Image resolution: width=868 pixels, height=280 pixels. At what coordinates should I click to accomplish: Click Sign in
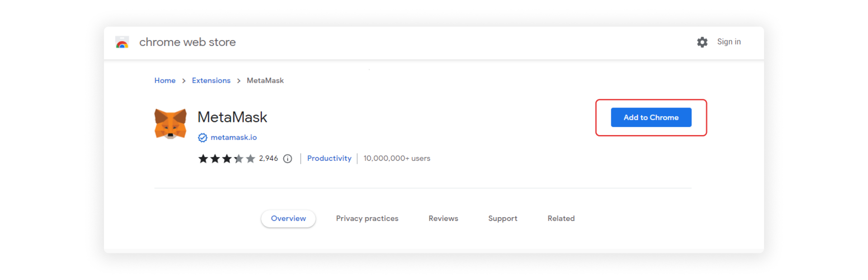(x=729, y=42)
